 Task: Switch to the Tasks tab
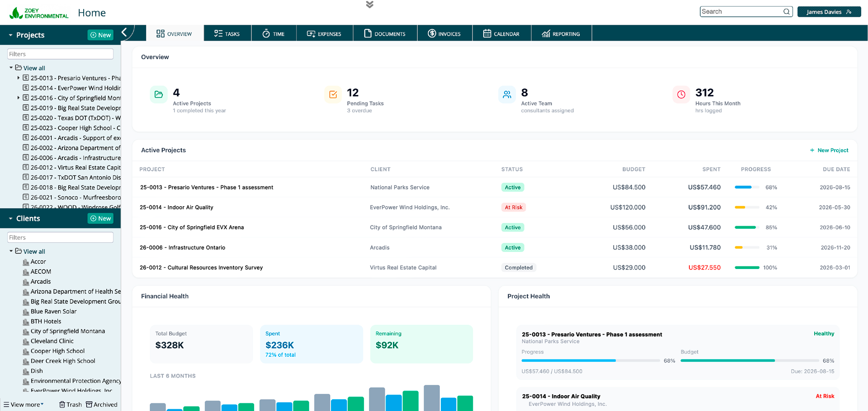[x=227, y=33]
